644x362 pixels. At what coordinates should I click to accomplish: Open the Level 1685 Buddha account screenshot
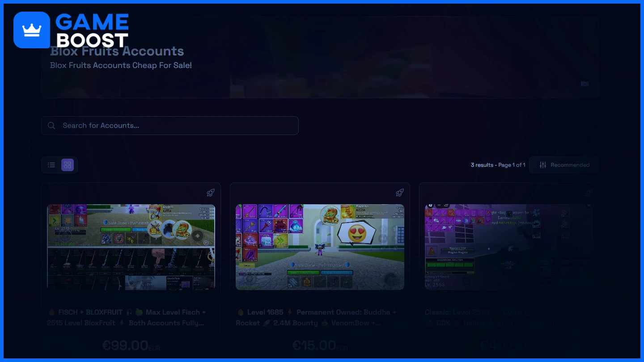[x=320, y=247]
